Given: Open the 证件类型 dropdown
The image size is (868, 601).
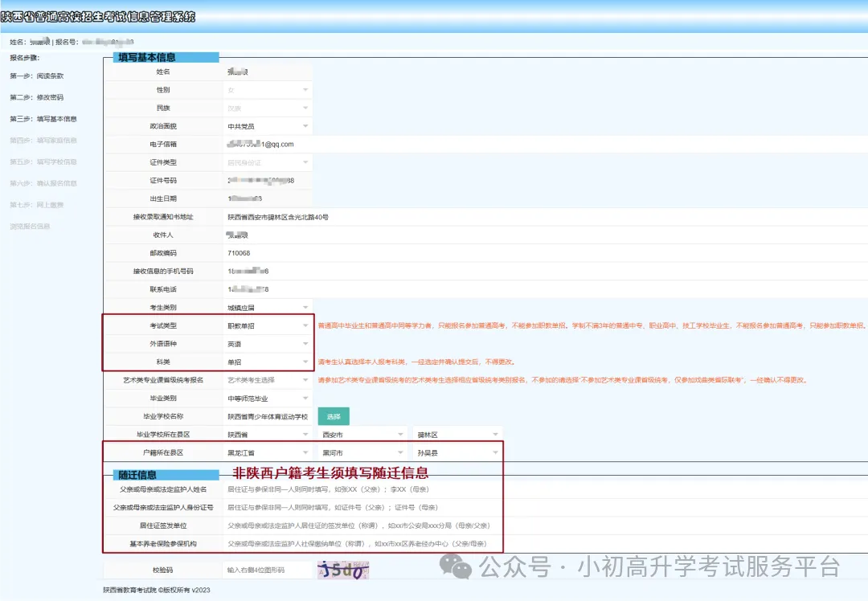Looking at the screenshot, I should coord(268,162).
